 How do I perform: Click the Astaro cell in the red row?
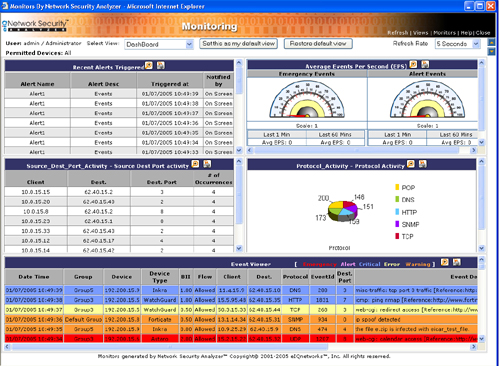point(160,339)
